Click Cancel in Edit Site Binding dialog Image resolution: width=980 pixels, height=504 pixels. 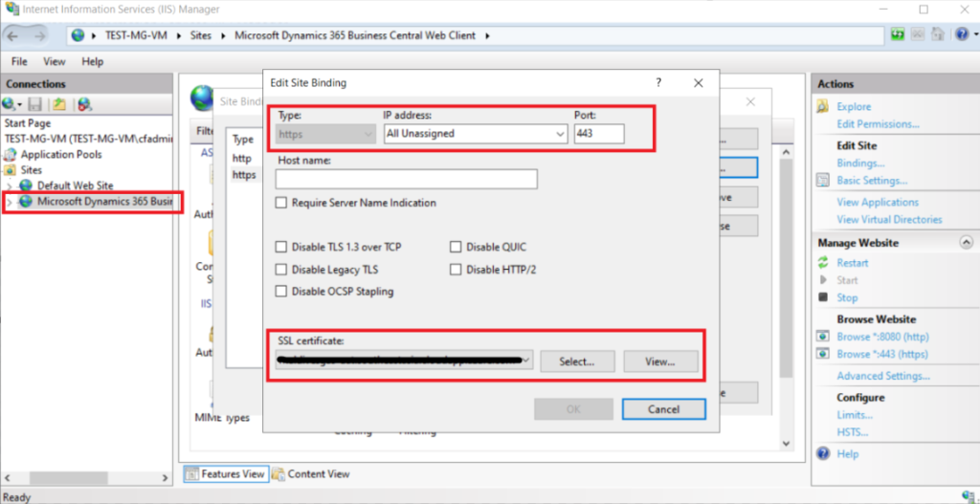click(x=664, y=409)
